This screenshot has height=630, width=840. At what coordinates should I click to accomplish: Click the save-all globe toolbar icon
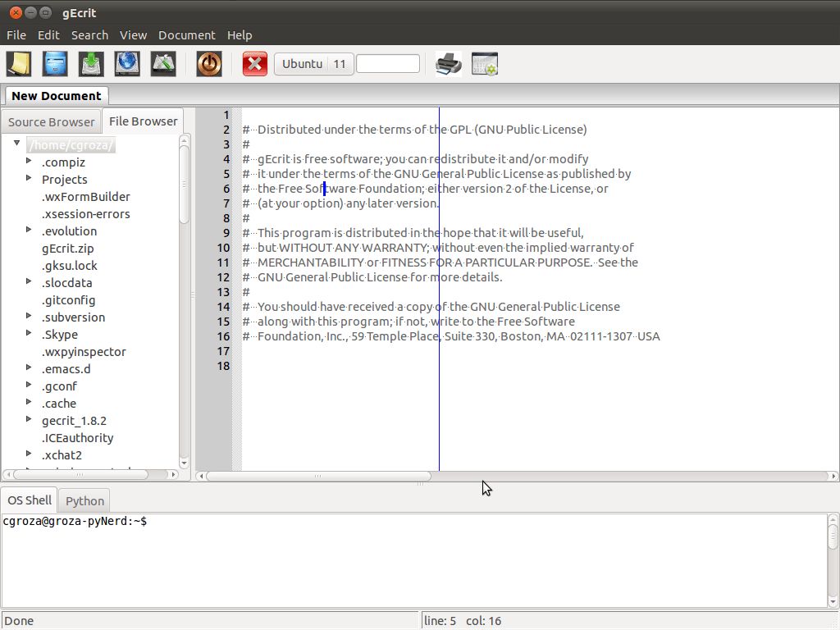click(x=126, y=63)
